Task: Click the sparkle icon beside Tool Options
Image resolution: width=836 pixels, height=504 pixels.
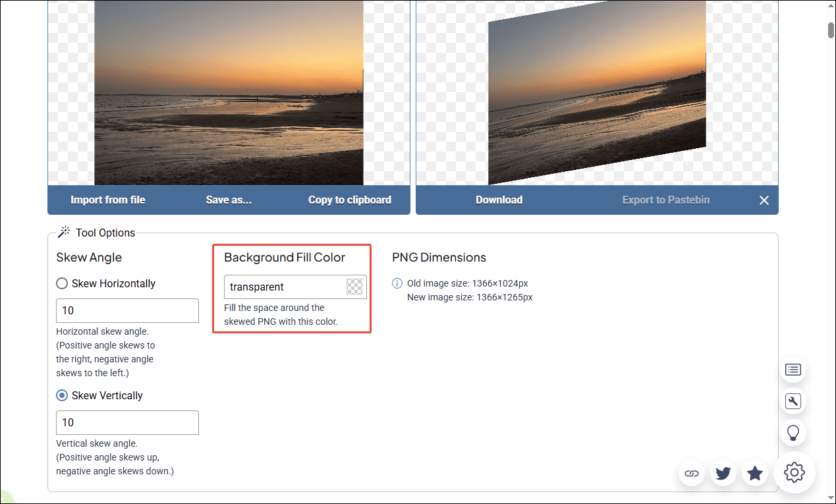Action: pos(64,231)
